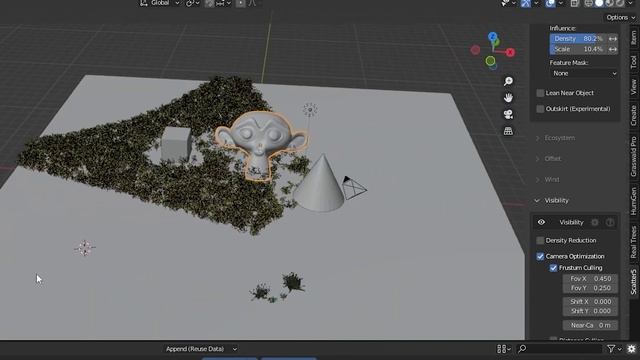Click the bottom bar search field
This screenshot has width=640, height=360.
(559, 349)
